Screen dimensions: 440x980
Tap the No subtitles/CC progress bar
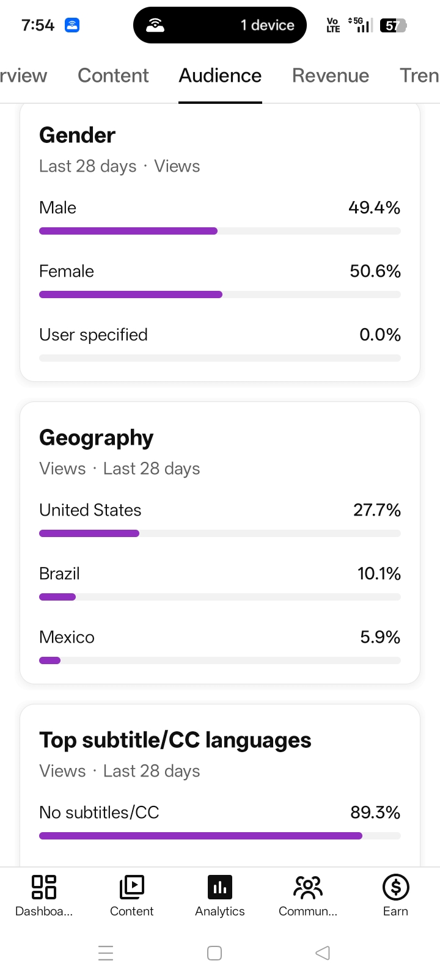pyautogui.click(x=220, y=836)
